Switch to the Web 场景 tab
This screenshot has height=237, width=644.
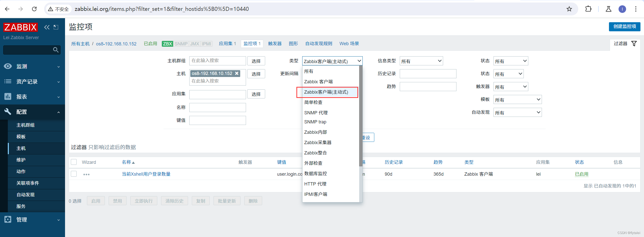click(349, 44)
